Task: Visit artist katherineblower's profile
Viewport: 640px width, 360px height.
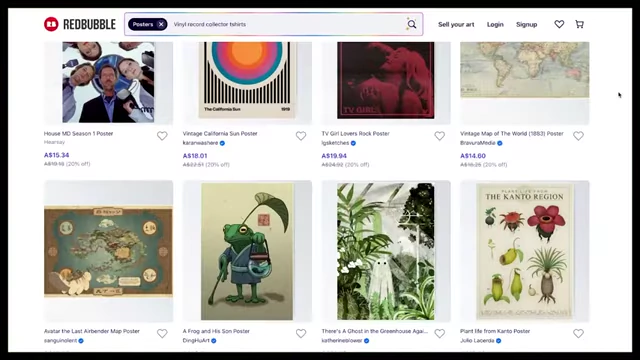Action: click(342, 340)
